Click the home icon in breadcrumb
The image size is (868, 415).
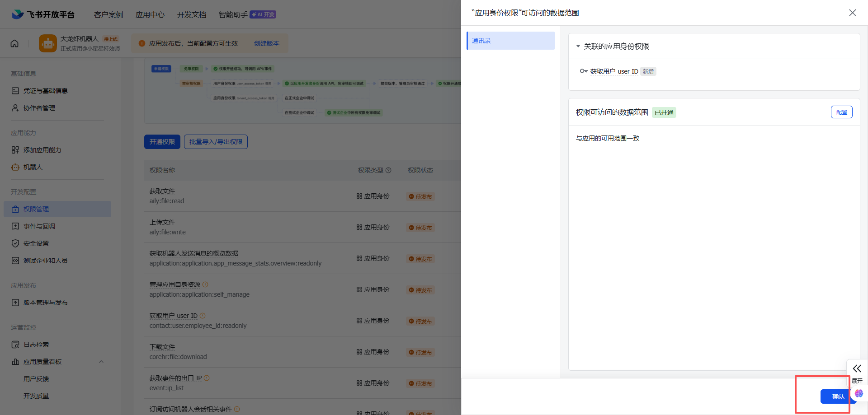[14, 43]
